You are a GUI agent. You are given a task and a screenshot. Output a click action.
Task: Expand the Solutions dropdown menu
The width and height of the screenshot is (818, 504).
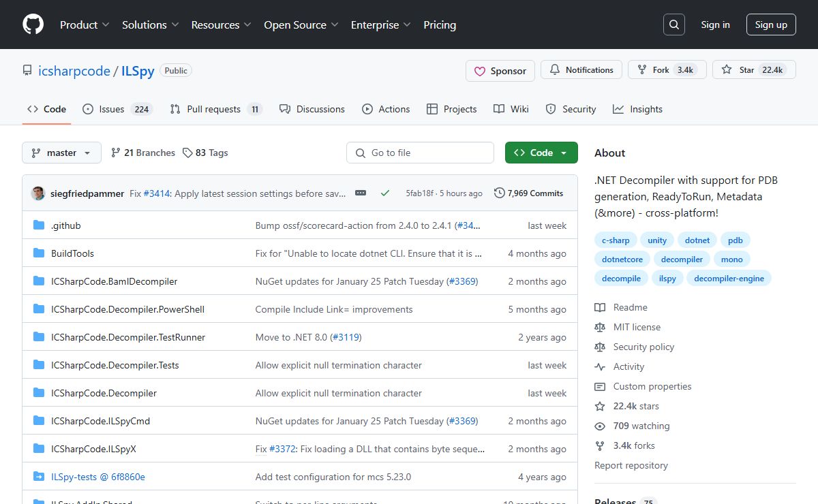click(151, 25)
